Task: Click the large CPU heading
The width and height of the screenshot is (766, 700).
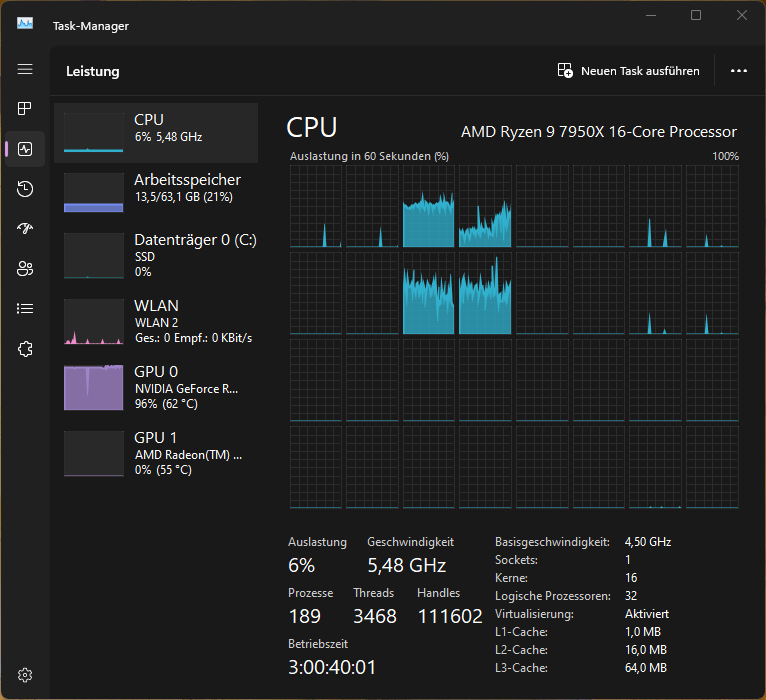Action: click(311, 128)
